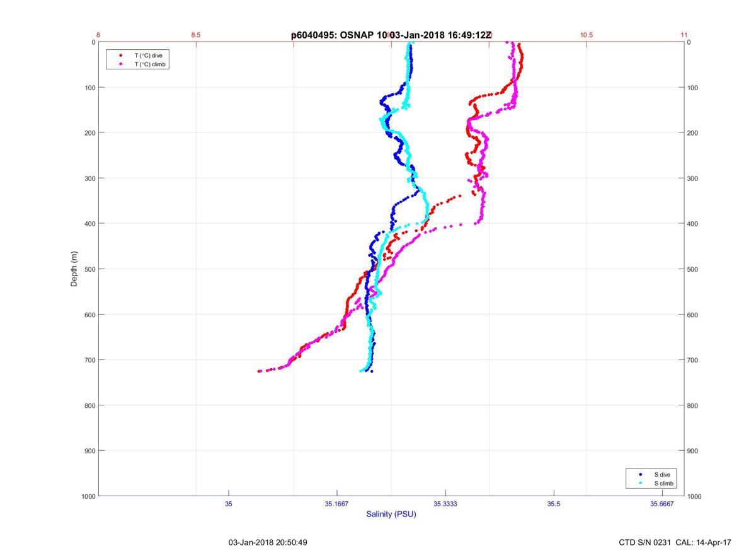Click the '500' tick on the left depth axis
This screenshot has height=558, width=756.
tap(89, 269)
